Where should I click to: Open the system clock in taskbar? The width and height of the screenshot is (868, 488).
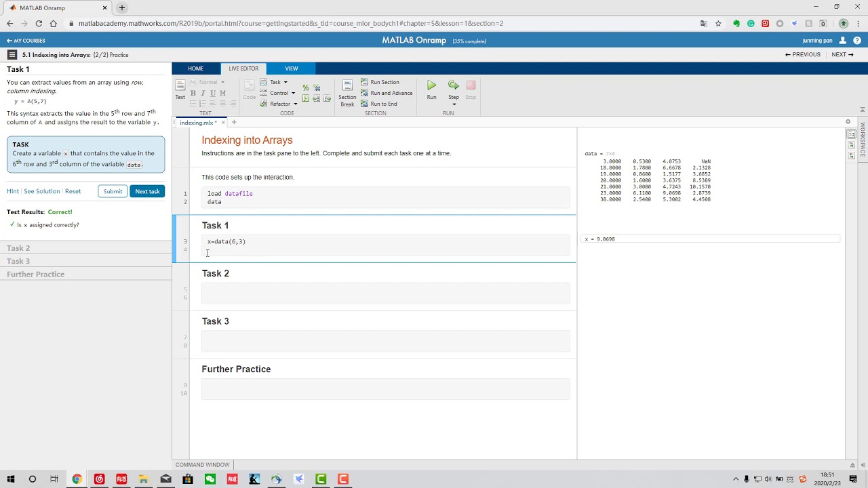pyautogui.click(x=827, y=479)
